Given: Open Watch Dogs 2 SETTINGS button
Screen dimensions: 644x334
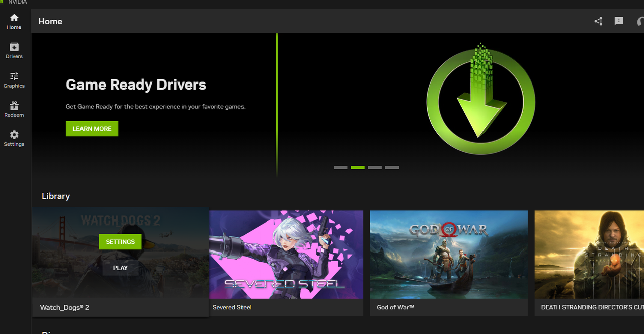Looking at the screenshot, I should (x=120, y=242).
